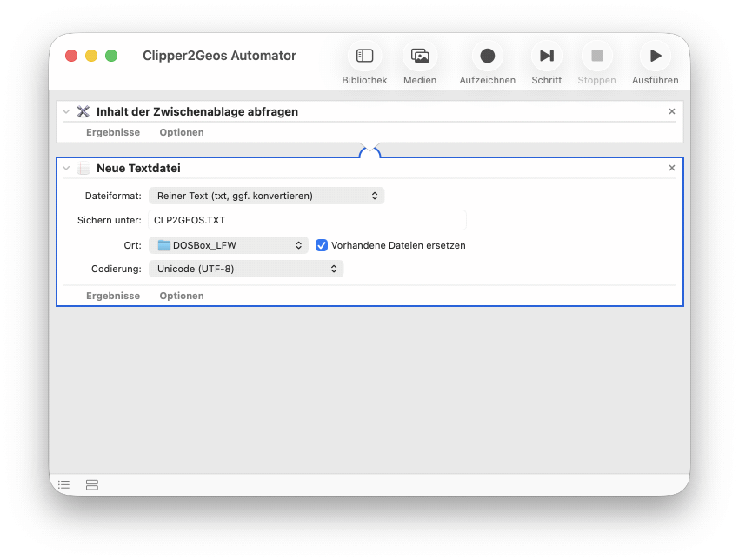Open Ergebnisse of the clipboard action
739x560 pixels.
click(x=112, y=132)
